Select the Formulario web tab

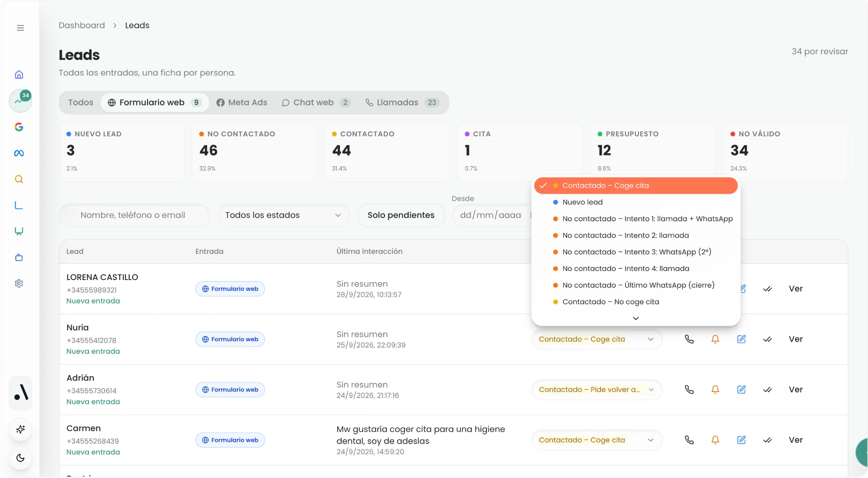tap(155, 102)
